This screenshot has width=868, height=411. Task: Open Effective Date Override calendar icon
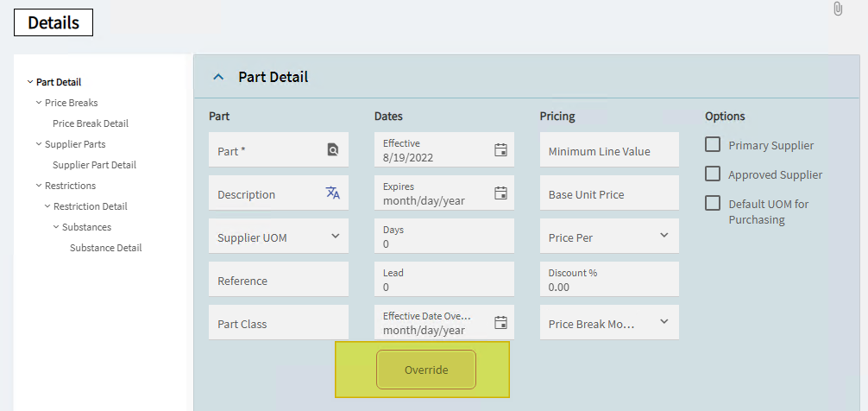pyautogui.click(x=500, y=322)
